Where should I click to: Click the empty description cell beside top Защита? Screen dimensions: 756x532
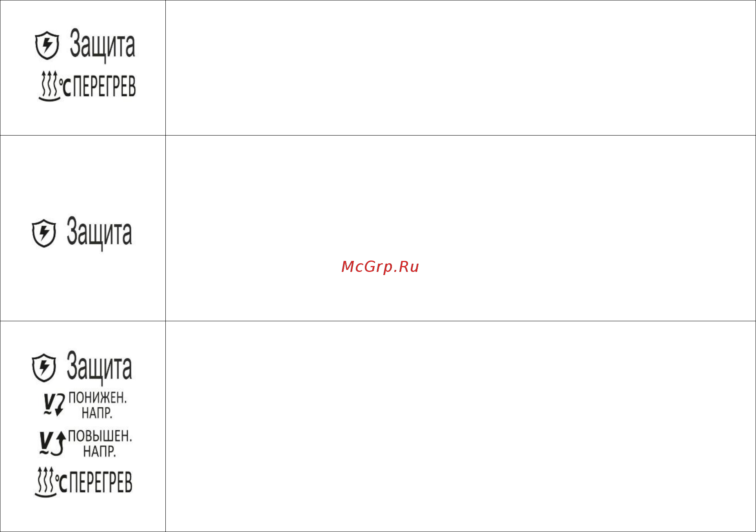[x=460, y=68]
